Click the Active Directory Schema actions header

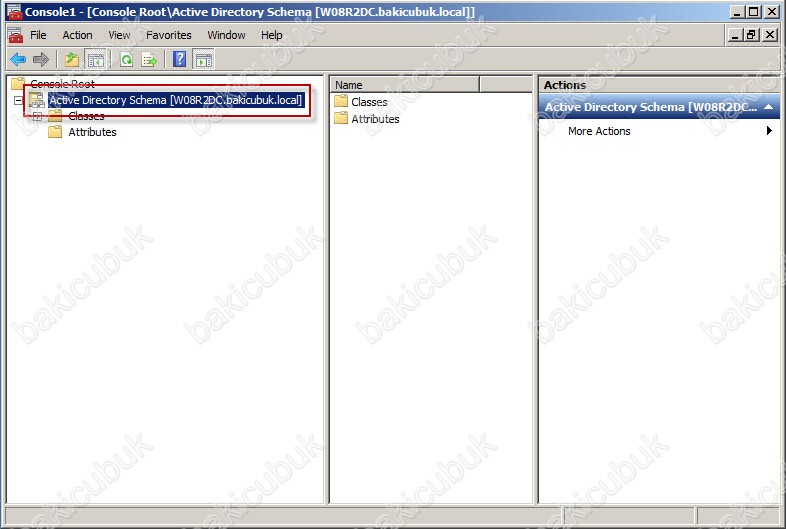659,107
